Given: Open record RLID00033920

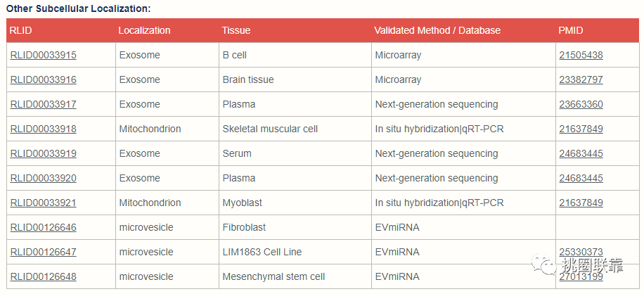Looking at the screenshot, I should [x=43, y=178].
